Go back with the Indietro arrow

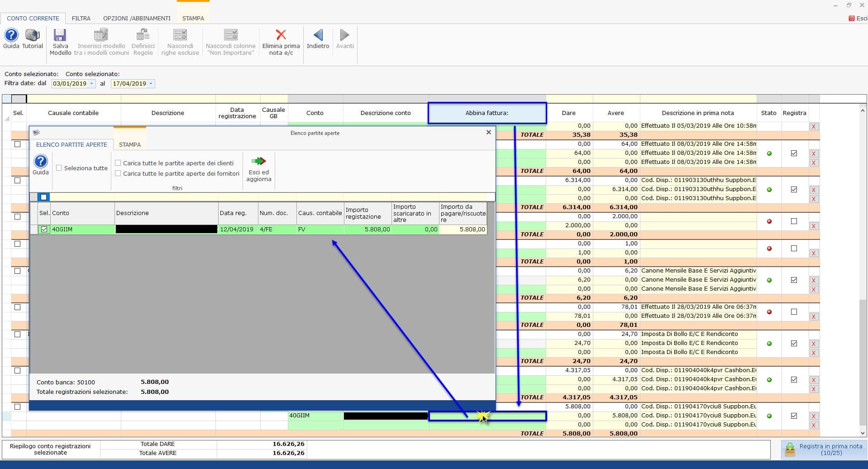[x=318, y=36]
